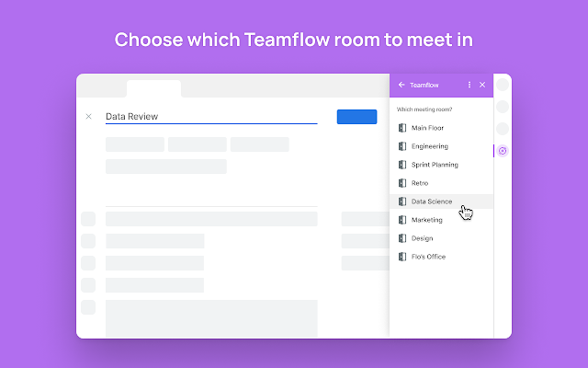This screenshot has height=368, width=588.
Task: Select the Marketing room
Action: [x=441, y=220]
